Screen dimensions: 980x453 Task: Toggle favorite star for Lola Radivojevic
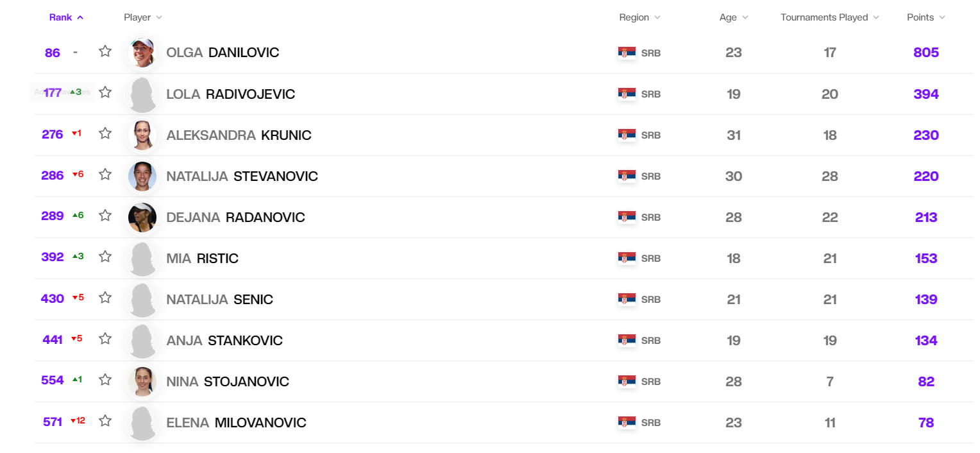click(105, 92)
